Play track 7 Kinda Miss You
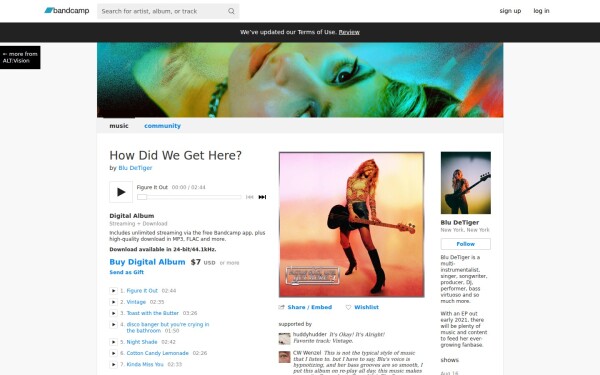The image size is (600, 375). point(113,364)
